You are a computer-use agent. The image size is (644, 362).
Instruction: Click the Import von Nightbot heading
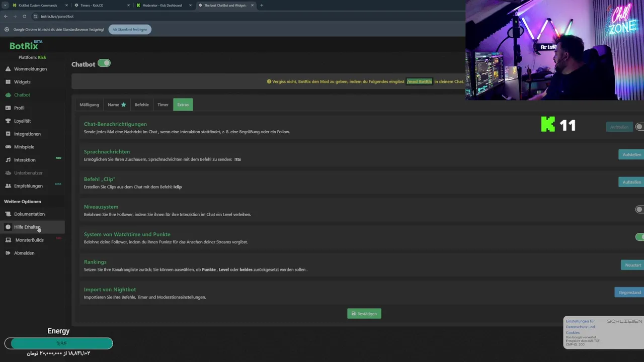pos(110,290)
